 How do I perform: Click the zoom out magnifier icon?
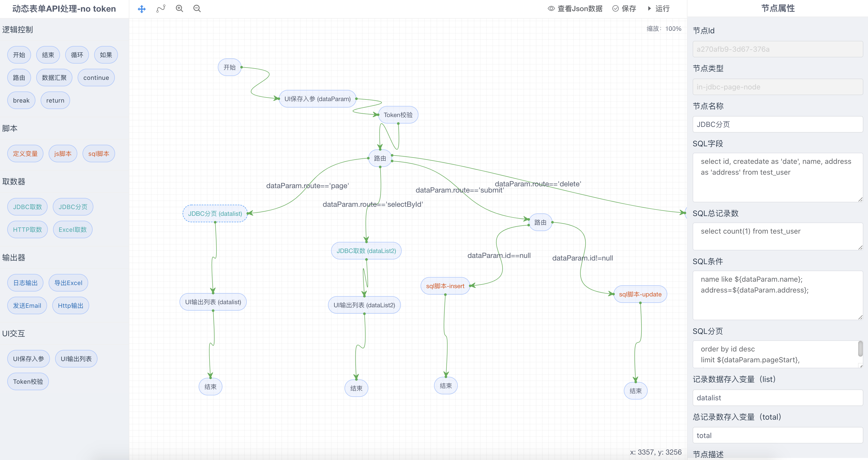tap(197, 9)
